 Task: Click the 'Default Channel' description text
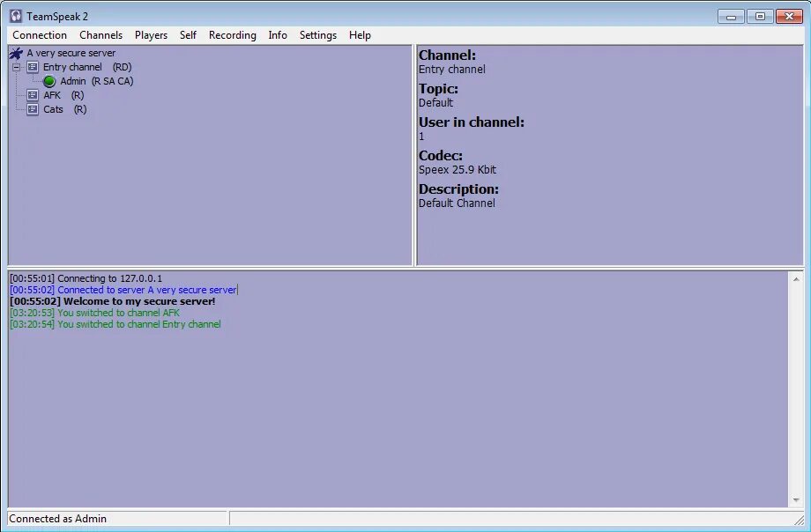457,203
